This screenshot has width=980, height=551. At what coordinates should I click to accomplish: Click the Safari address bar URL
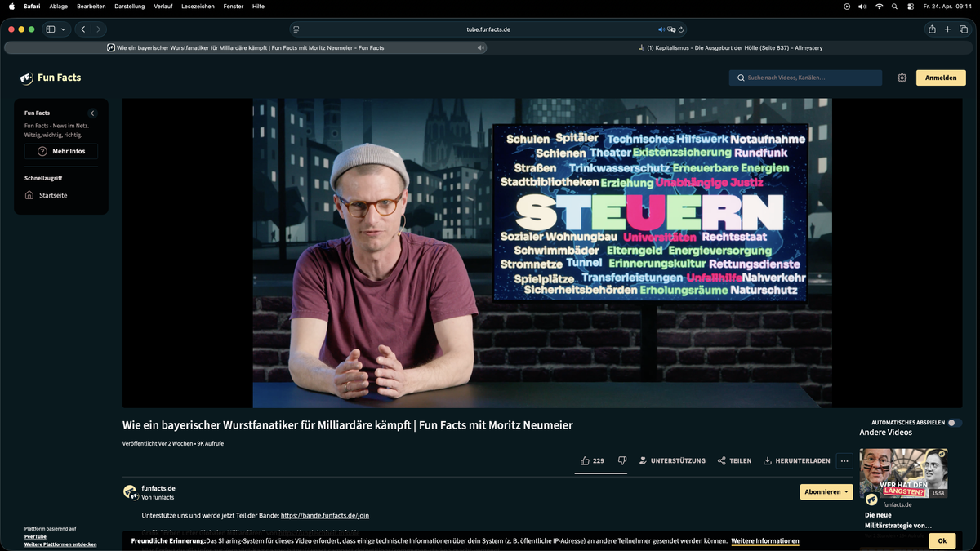(x=488, y=29)
